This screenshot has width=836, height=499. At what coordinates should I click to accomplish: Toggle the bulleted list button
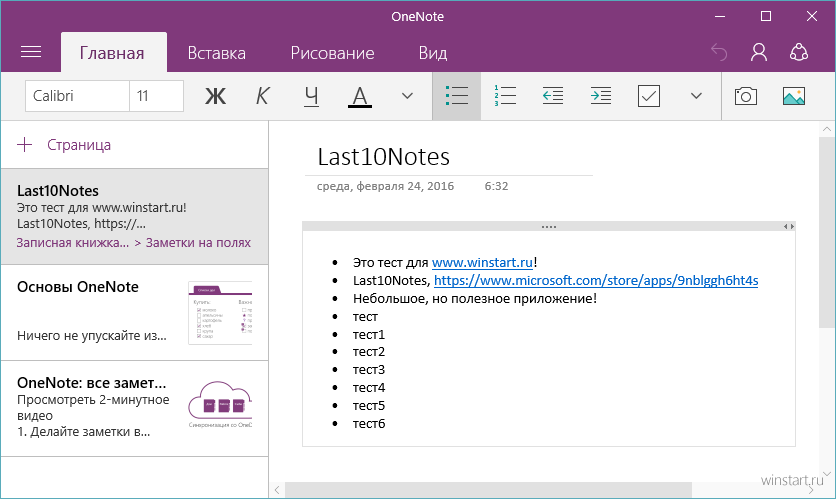(456, 96)
